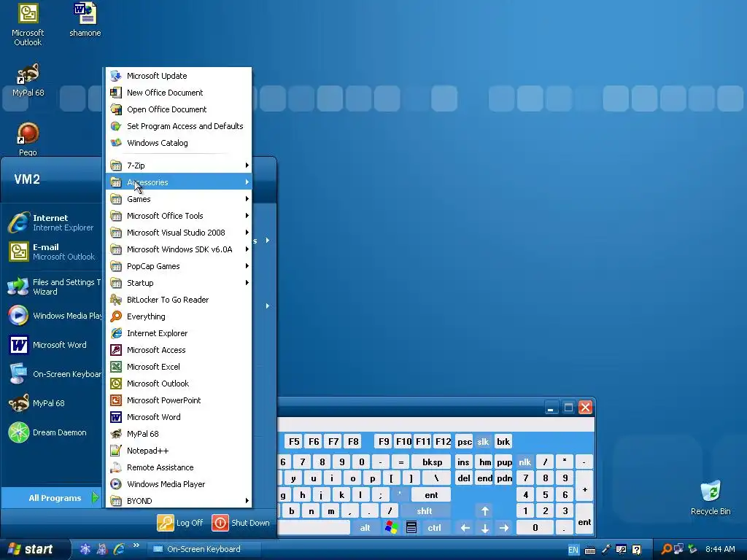
Task: Click the EN language indicator in taskbar
Action: pos(573,550)
